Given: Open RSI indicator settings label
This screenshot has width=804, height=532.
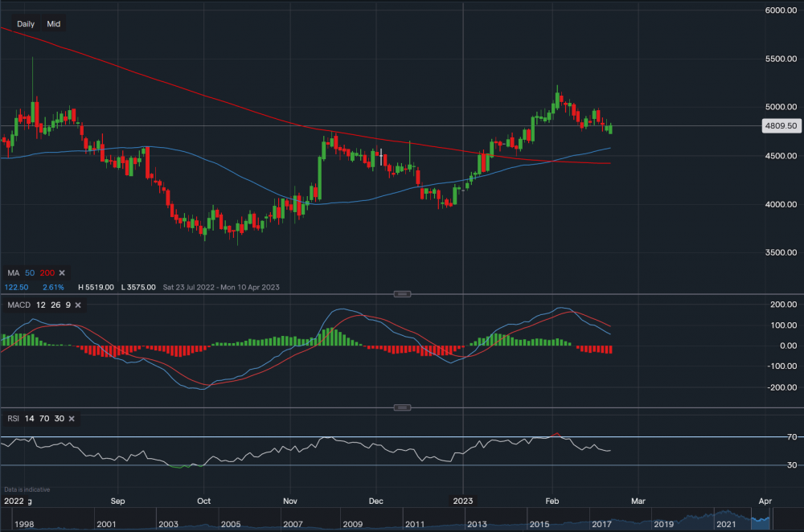Looking at the screenshot, I should [x=13, y=419].
